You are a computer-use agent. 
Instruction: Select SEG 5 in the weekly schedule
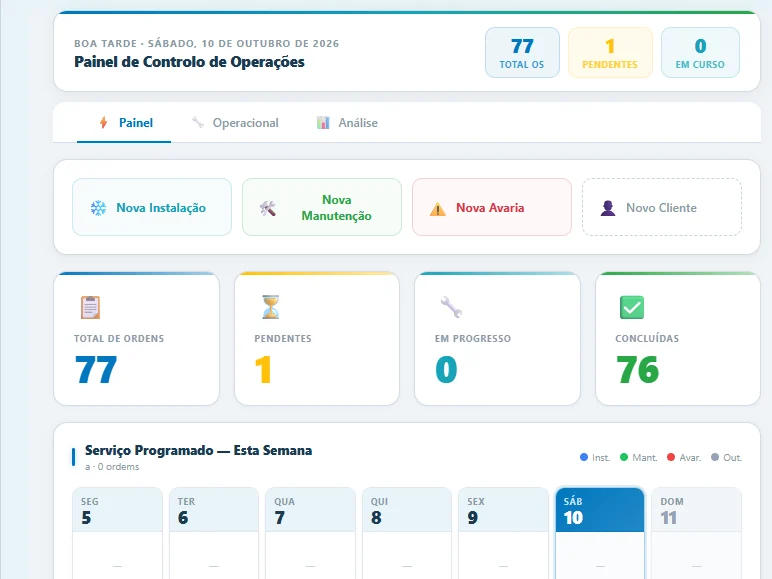pos(117,533)
